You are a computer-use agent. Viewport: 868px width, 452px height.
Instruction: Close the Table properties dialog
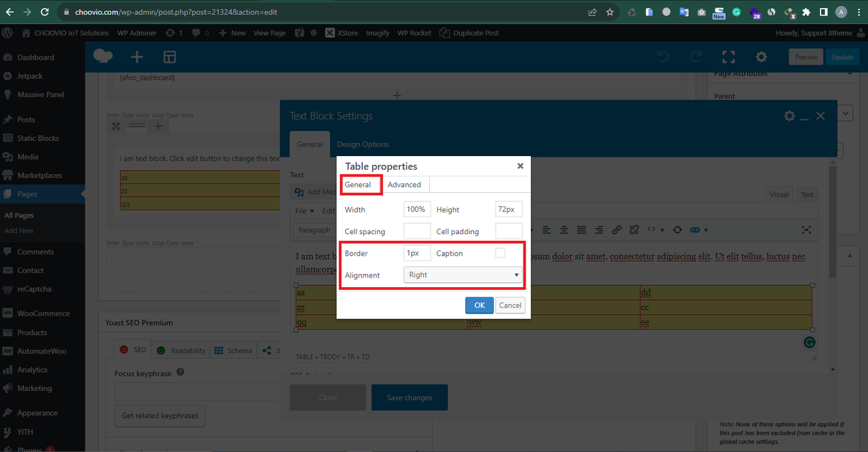(x=520, y=166)
